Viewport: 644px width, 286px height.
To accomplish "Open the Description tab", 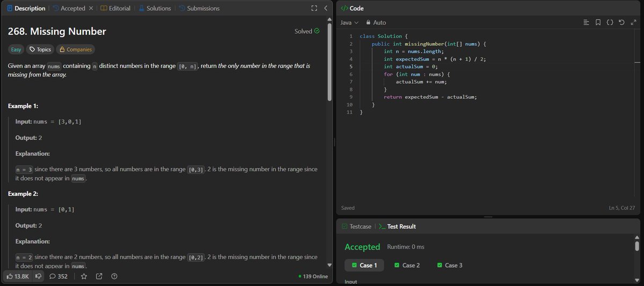I will (x=26, y=8).
